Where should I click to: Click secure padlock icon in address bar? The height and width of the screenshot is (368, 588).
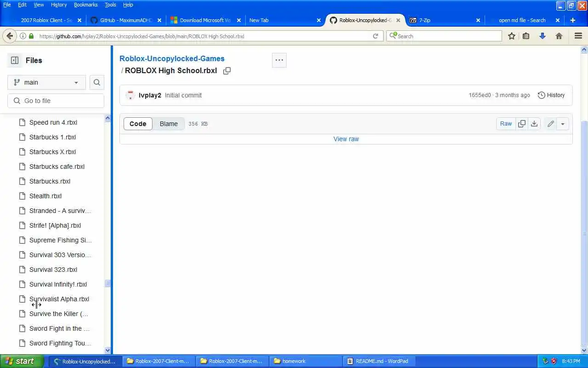tap(31, 36)
